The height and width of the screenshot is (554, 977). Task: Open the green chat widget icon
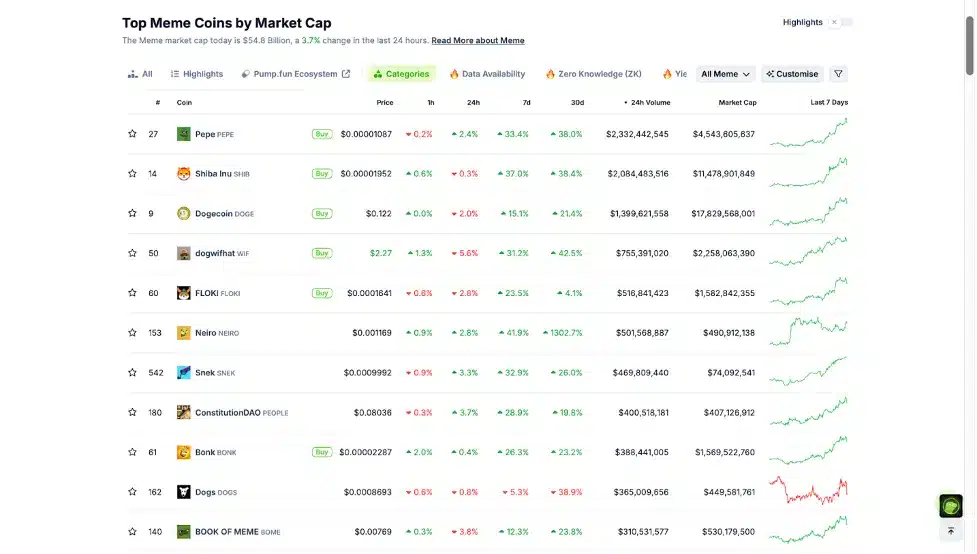951,507
